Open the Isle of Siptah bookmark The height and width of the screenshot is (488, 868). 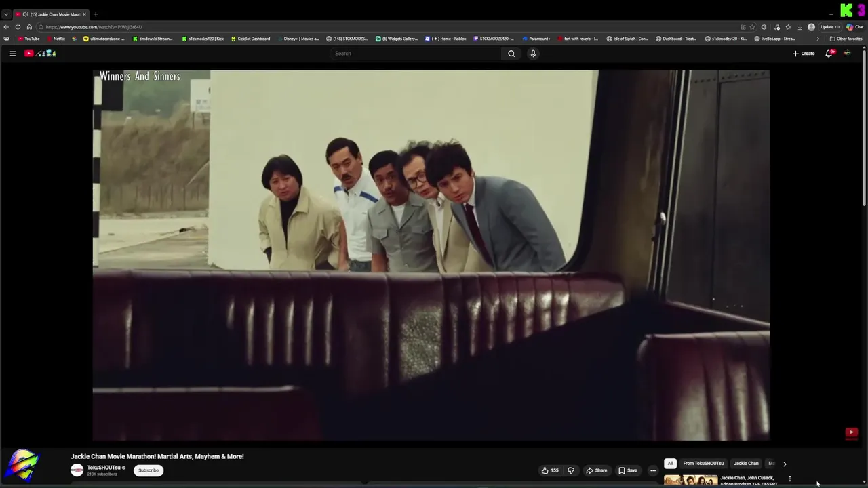pos(627,39)
